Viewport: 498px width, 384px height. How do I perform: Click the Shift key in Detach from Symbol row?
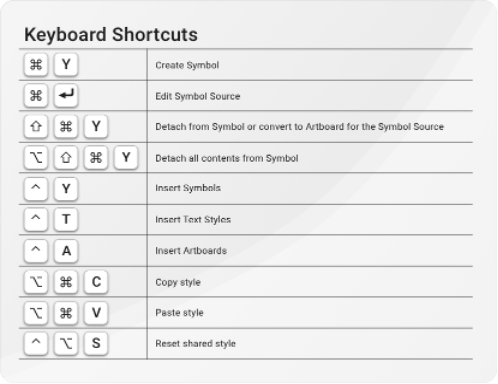pos(36,126)
